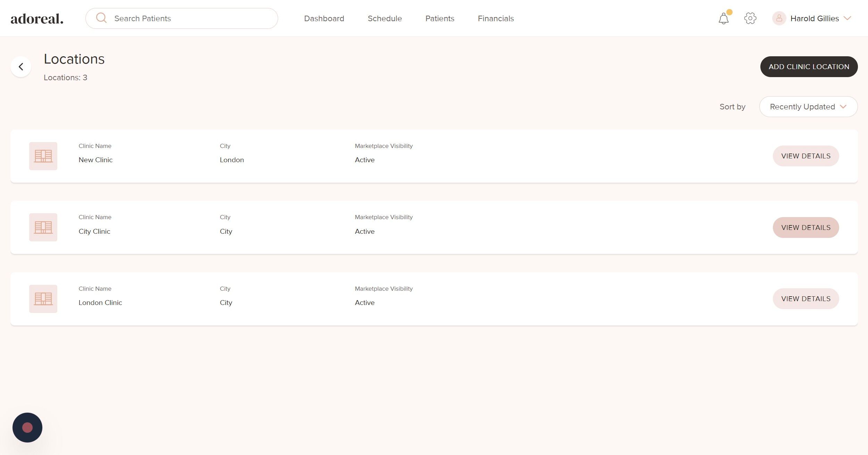The image size is (868, 455).
Task: Open settings via gear icon
Action: pos(750,18)
